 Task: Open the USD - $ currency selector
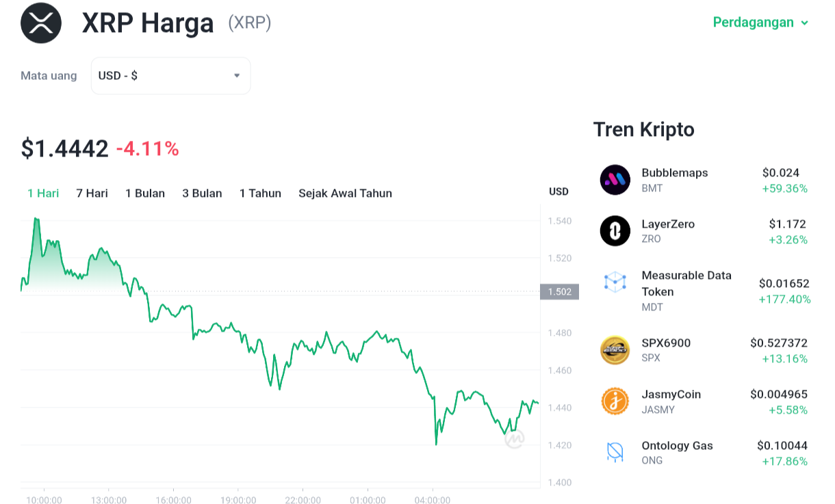tap(170, 76)
